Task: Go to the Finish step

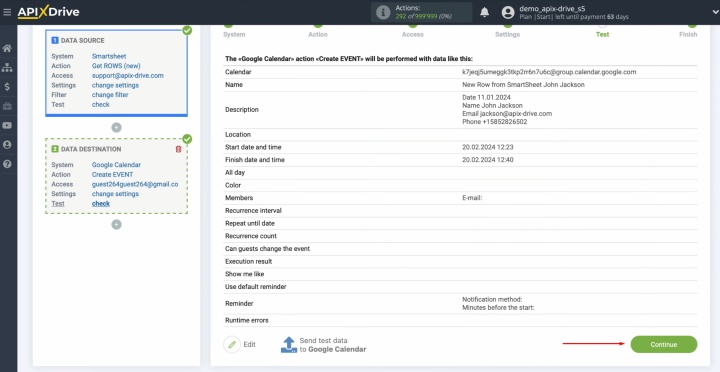Action: point(688,34)
